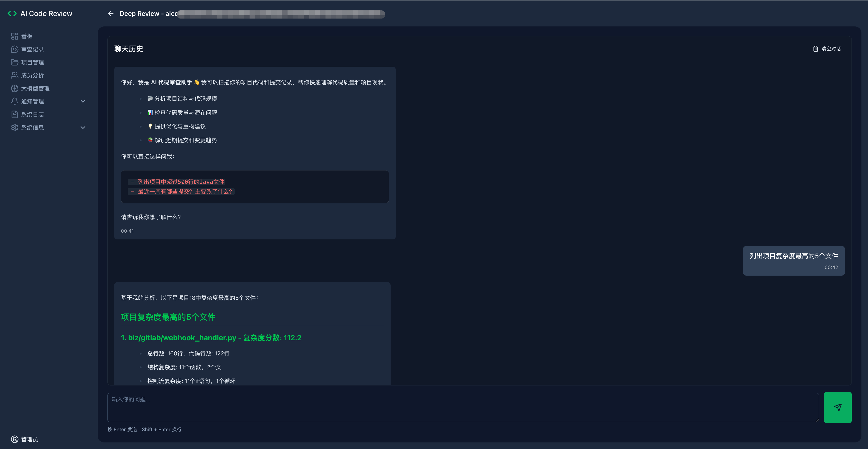
Task: Click the back arrow beside Deep Review
Action: (x=111, y=14)
